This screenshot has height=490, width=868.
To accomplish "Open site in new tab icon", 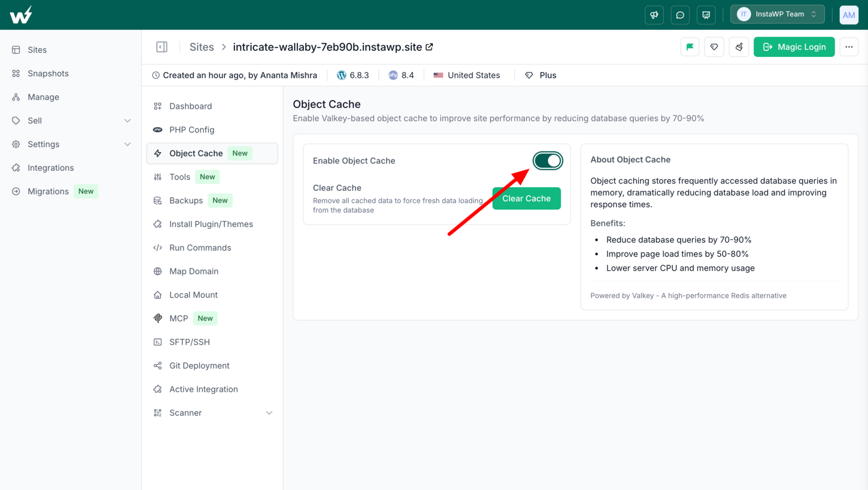I will click(429, 47).
